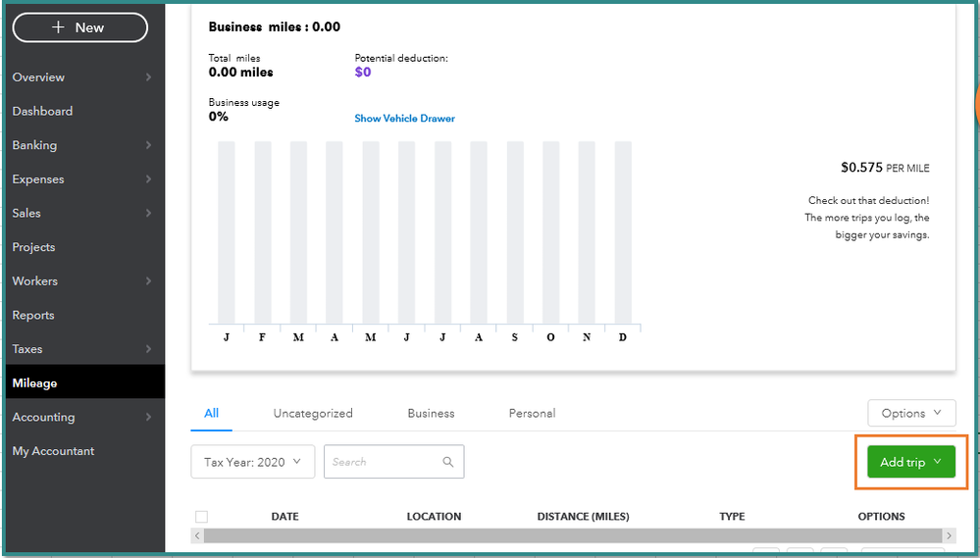This screenshot has height=558, width=980.
Task: Click the search magnifier icon
Action: (447, 462)
